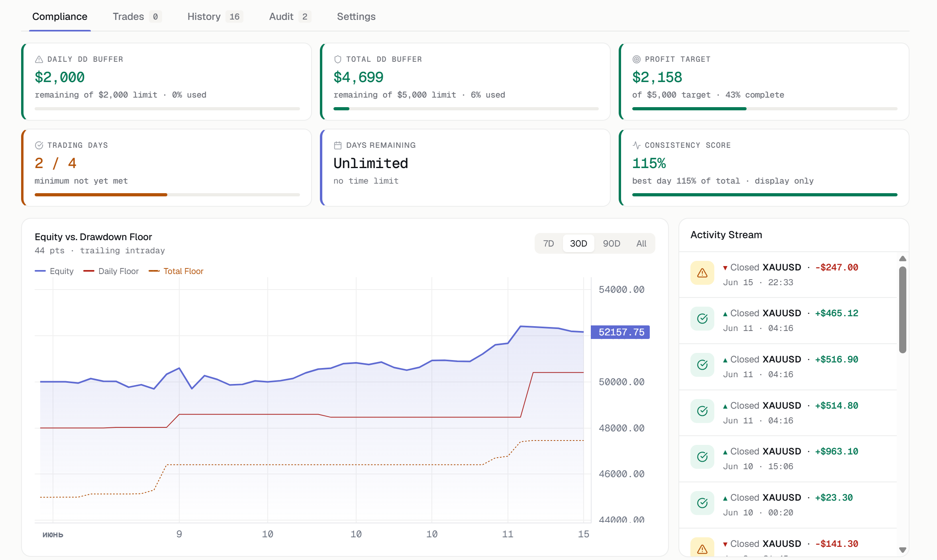Click the Consistency Score pulse icon
The image size is (937, 560).
coord(637,145)
